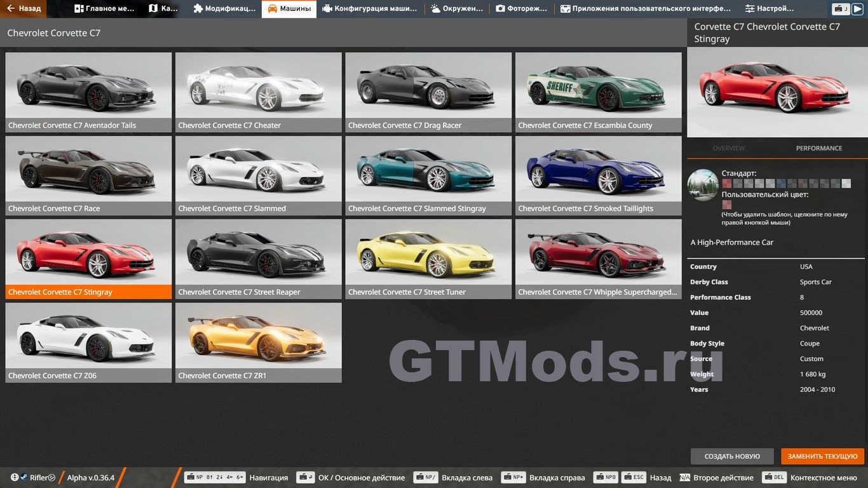Choose the white Corvette C7 Slammed configuration
Viewport: 868px width, 488px height.
(x=259, y=175)
